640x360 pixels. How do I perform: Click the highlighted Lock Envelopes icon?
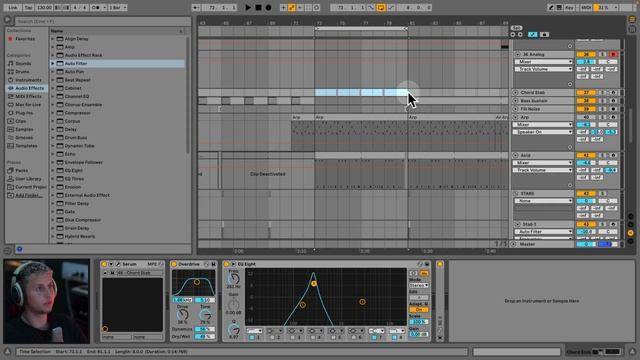[x=533, y=35]
